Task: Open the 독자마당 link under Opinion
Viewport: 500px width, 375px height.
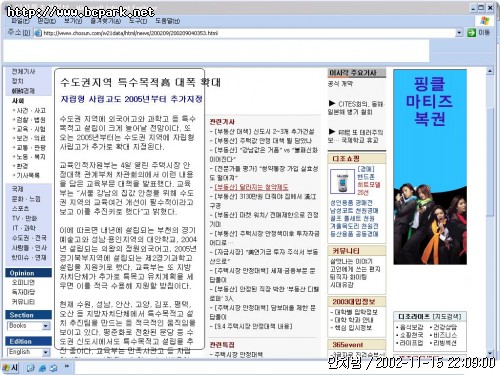Action: tap(23, 292)
